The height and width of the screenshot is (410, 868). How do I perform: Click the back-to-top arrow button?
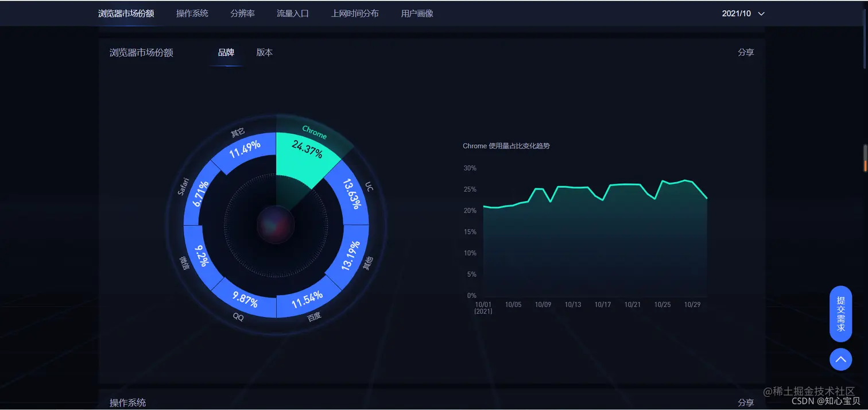click(x=841, y=359)
